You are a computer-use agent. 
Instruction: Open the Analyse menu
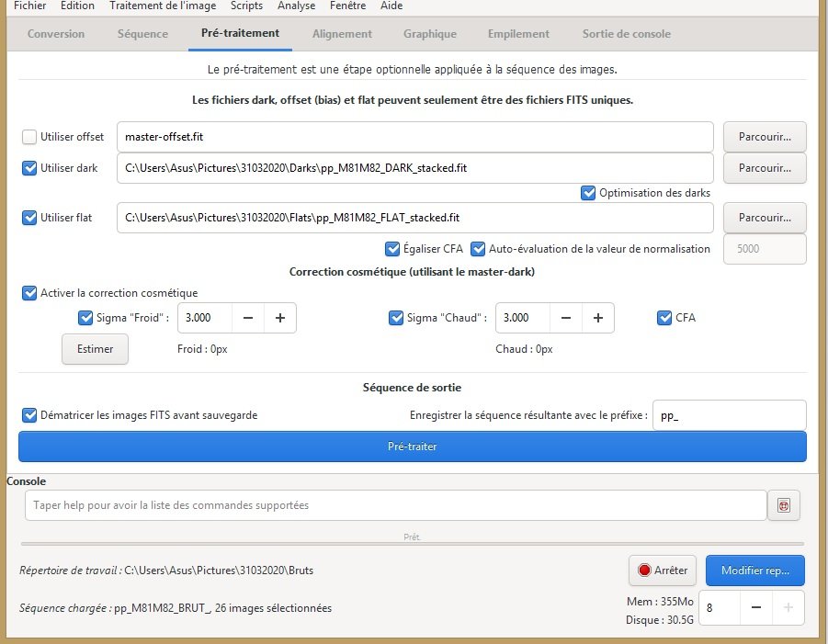tap(296, 6)
